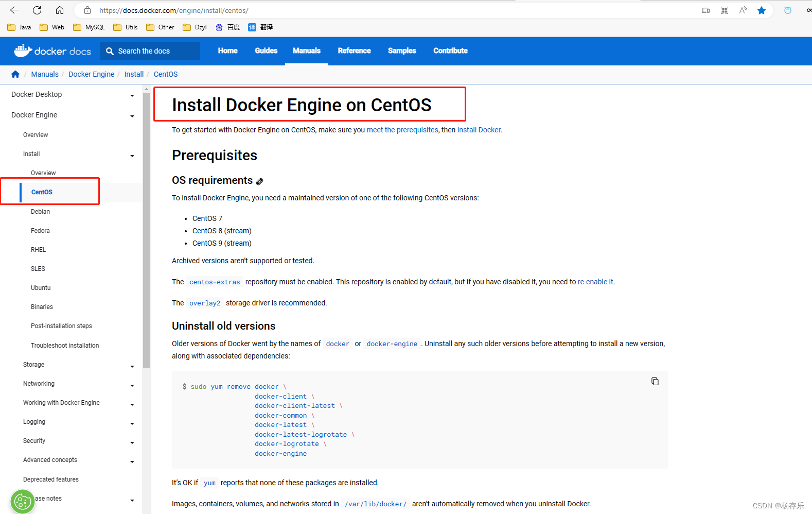Expand the Networking sidebar section
Viewport: 812px width, 514px height.
point(132,385)
